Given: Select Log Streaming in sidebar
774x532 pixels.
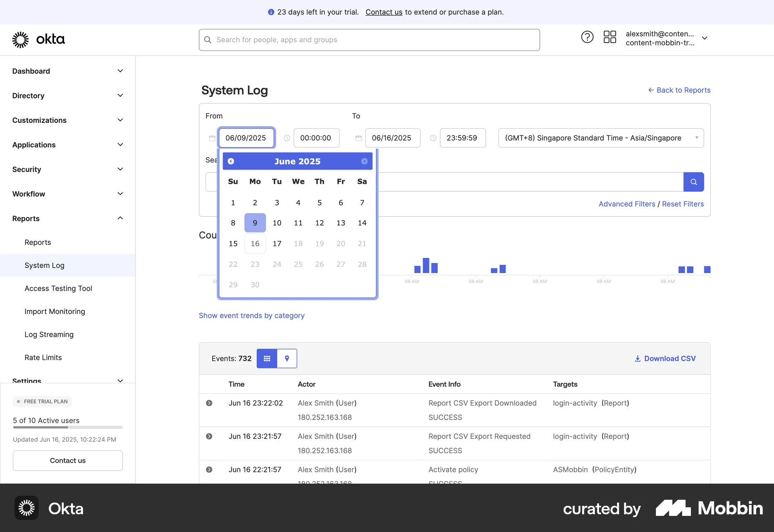Looking at the screenshot, I should point(48,334).
